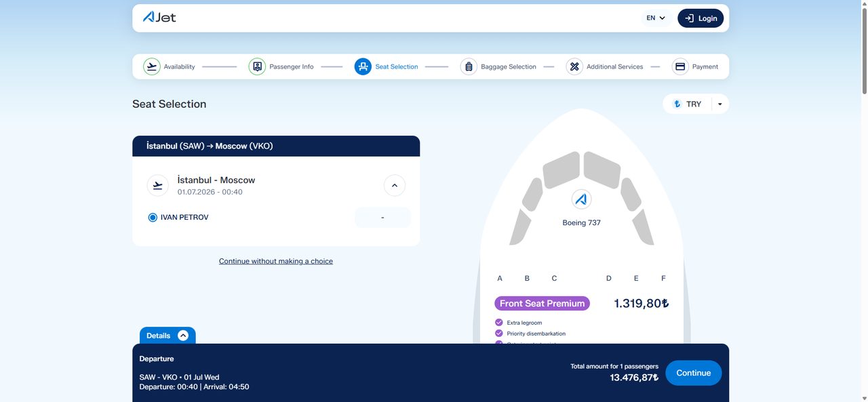Open the Seat Selection step label
The image size is (868, 402).
pyautogui.click(x=397, y=66)
